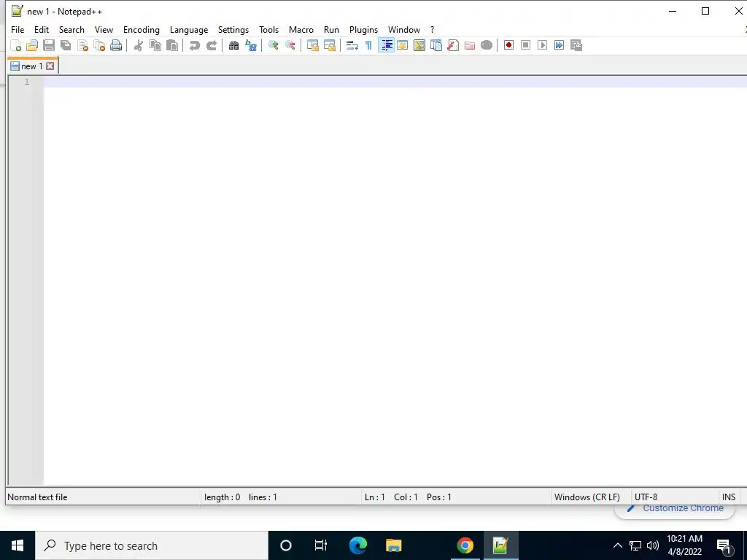747x560 pixels.
Task: Redo the action with the Redo arrow
Action: 211,45
